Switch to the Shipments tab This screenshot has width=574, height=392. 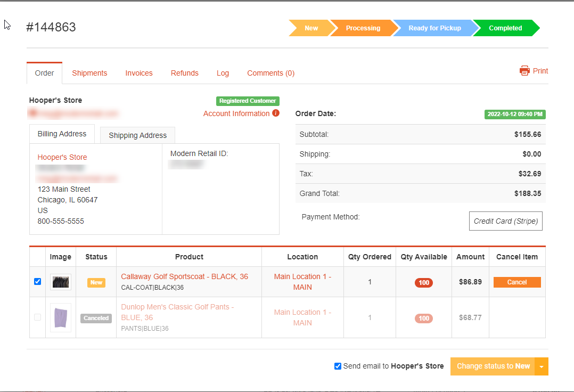89,73
